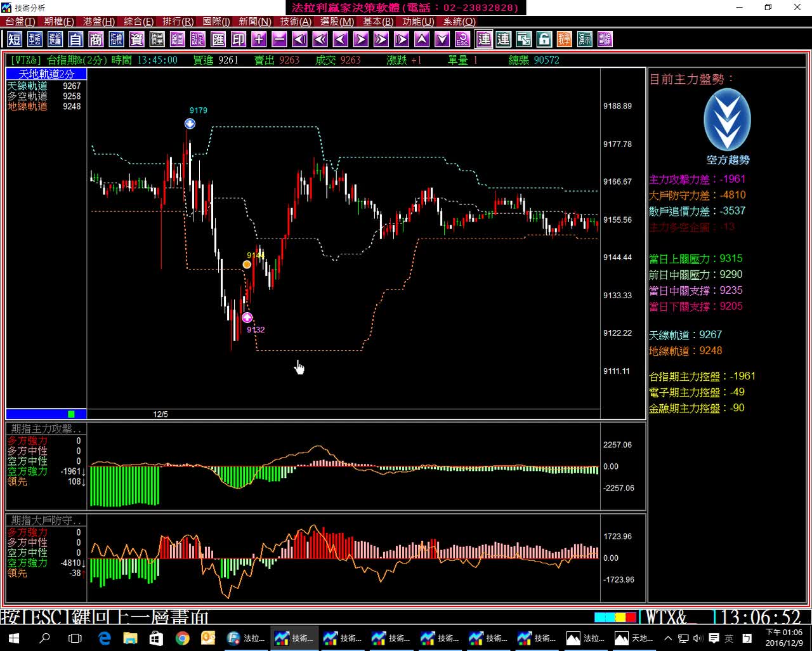Open Chrome from the Windows taskbar
Image resolution: width=812 pixels, height=651 pixels.
[183, 638]
